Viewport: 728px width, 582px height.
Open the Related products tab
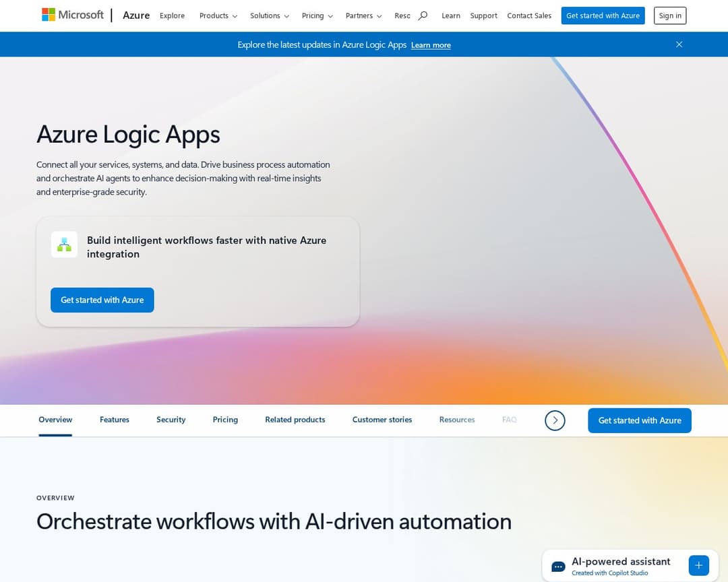(295, 420)
